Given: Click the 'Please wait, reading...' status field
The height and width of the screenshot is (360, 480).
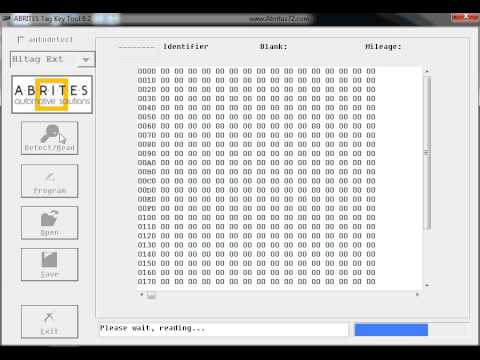Looking at the screenshot, I should (x=224, y=329).
